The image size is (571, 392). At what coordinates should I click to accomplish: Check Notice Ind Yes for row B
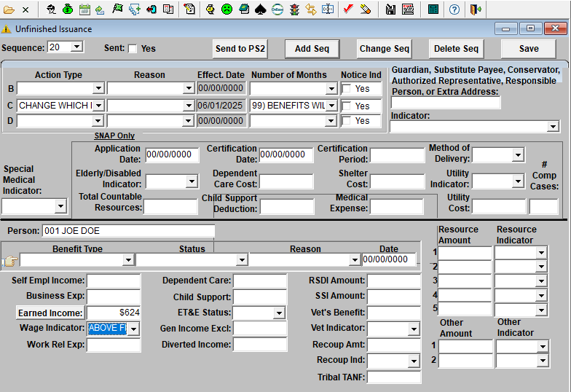click(x=347, y=89)
